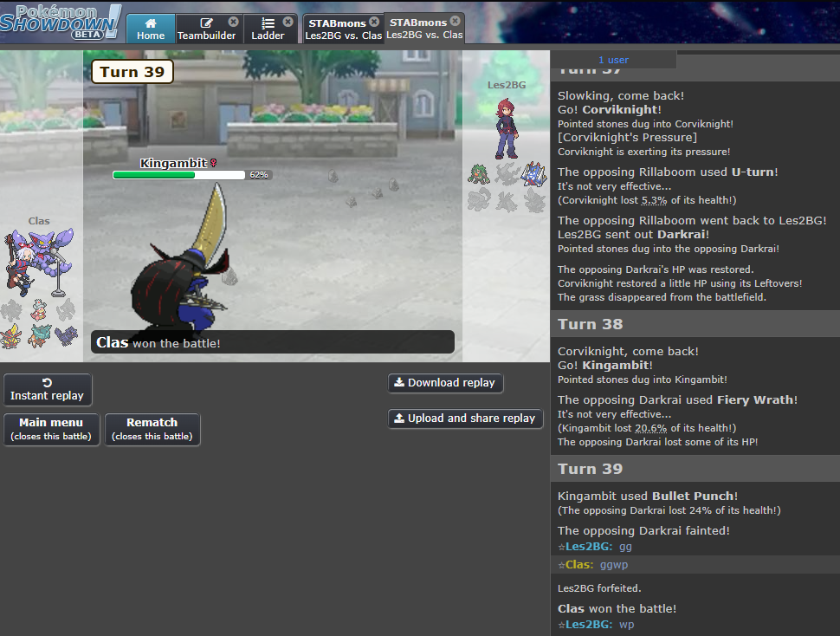This screenshot has height=636, width=840.
Task: Click 'The grass disappeared from the battlefield.' line
Action: [x=662, y=297]
